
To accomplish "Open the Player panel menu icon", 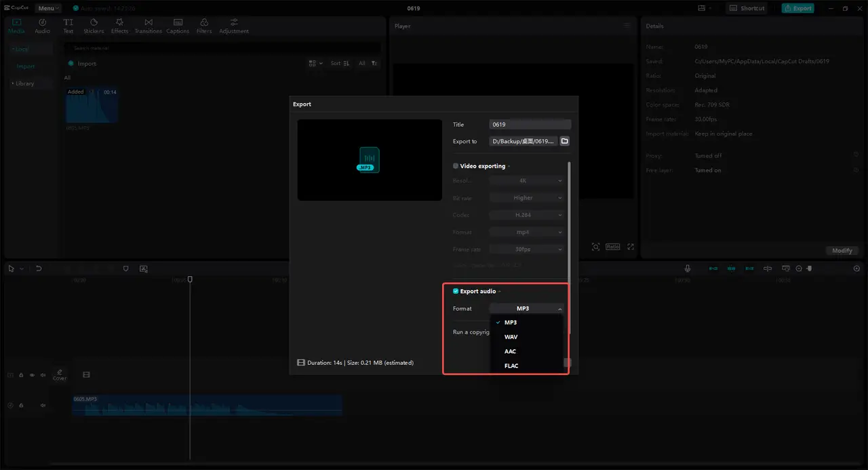I will 627,26.
